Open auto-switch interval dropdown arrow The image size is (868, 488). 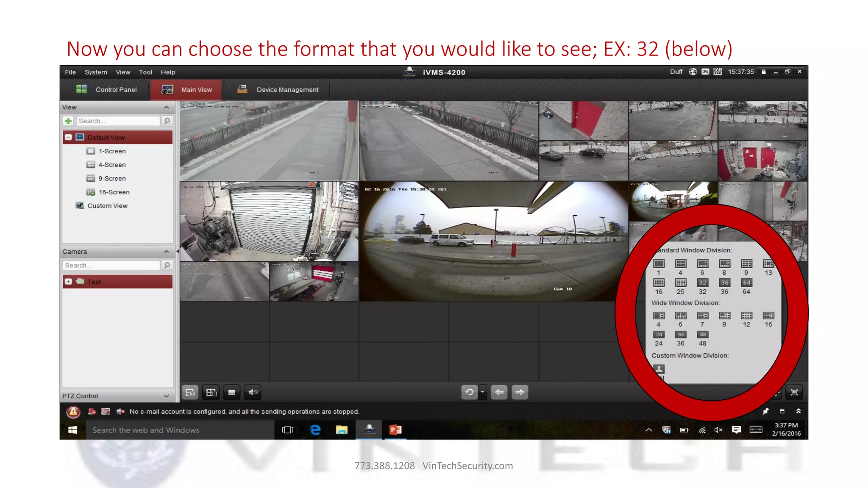482,392
